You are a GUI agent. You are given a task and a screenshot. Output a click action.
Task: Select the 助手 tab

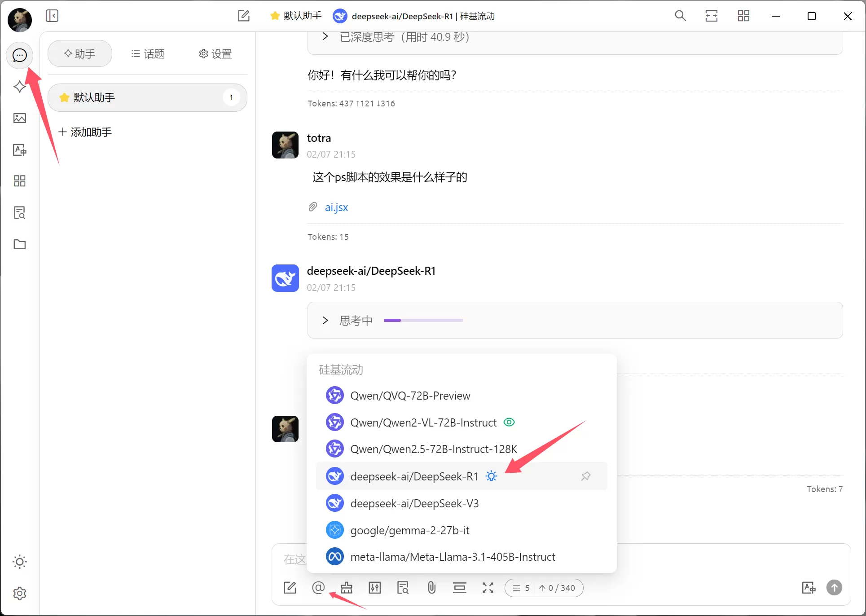pyautogui.click(x=80, y=54)
